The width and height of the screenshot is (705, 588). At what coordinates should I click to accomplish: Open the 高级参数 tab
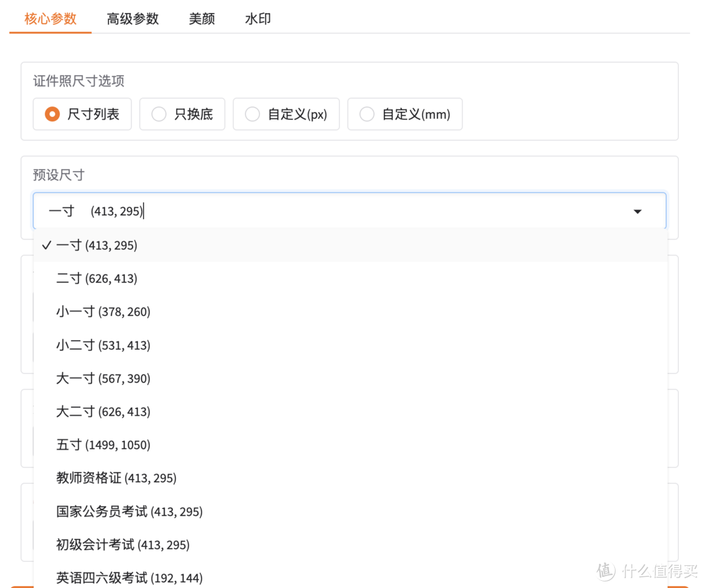tap(133, 19)
